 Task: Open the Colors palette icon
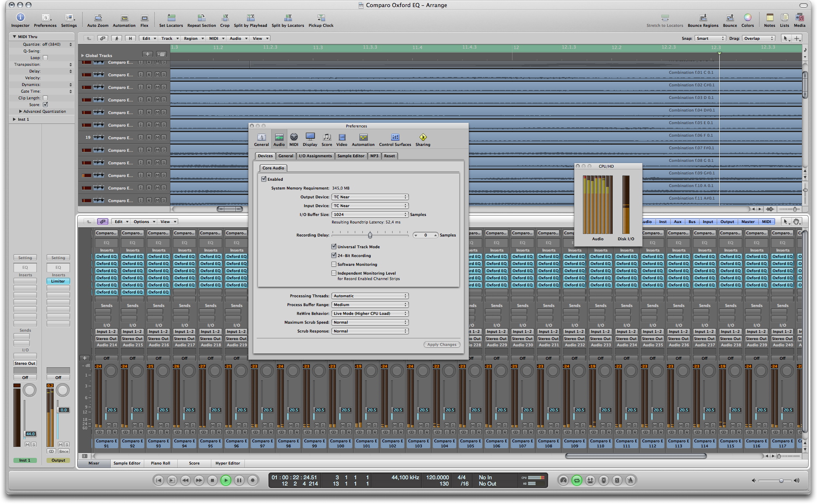click(x=747, y=17)
